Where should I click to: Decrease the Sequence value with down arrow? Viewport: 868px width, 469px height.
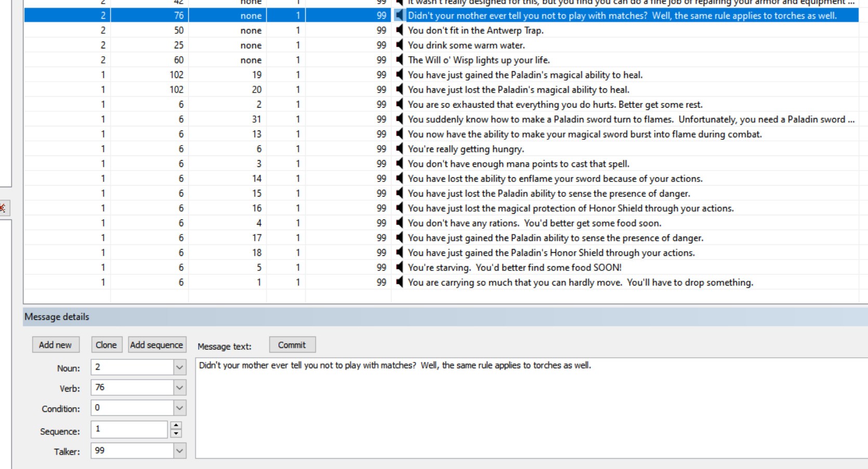[176, 433]
